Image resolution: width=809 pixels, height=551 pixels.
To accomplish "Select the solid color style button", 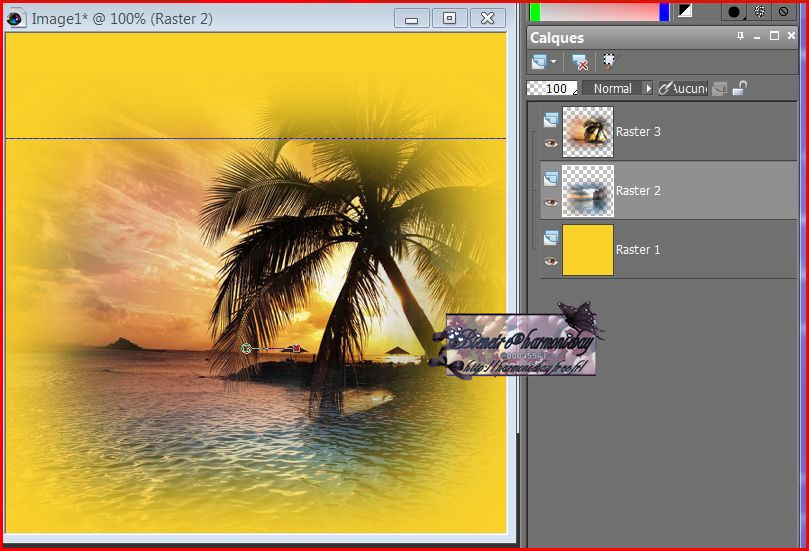I will [734, 11].
